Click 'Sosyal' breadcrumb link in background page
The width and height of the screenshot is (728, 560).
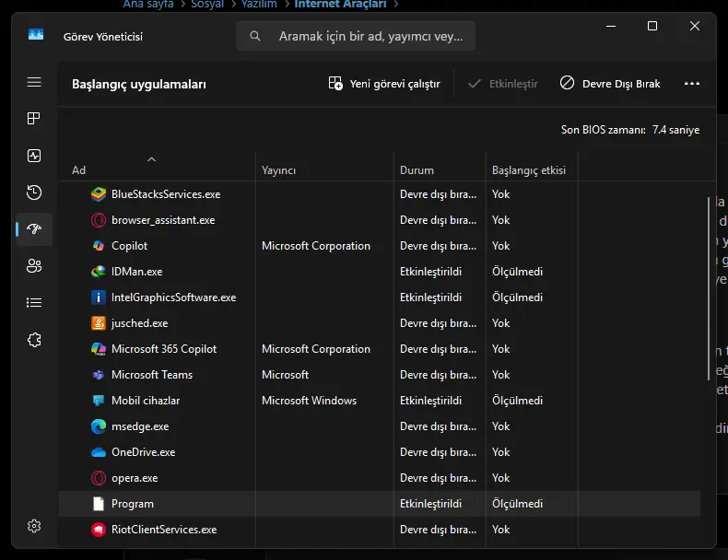pos(207,5)
